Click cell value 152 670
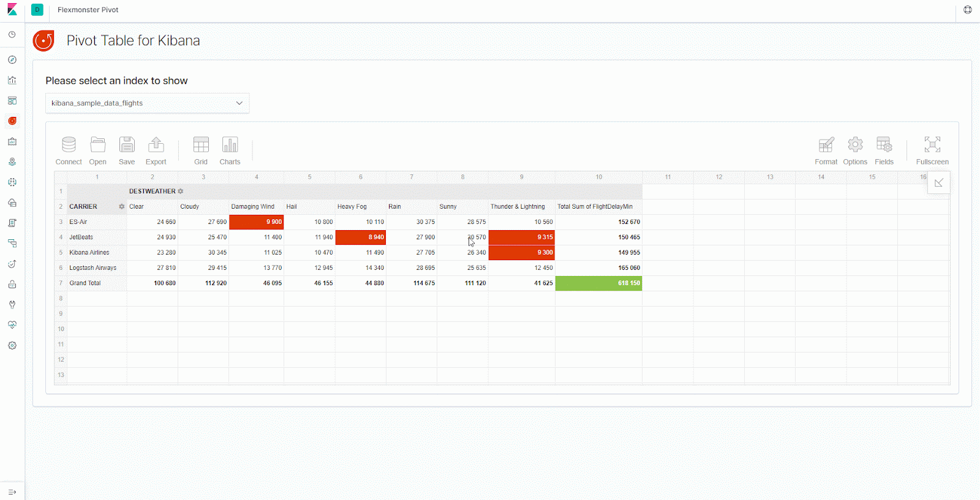Viewport: 980px width, 500px height. pyautogui.click(x=599, y=222)
